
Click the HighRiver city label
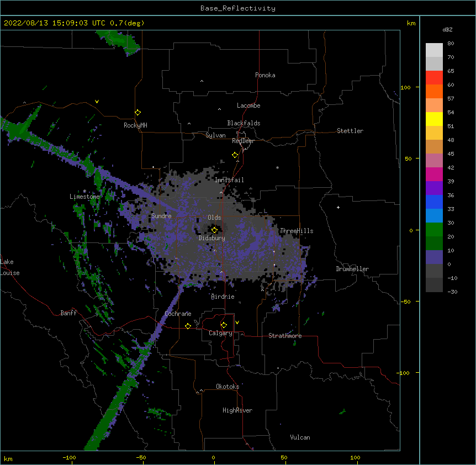tap(237, 410)
